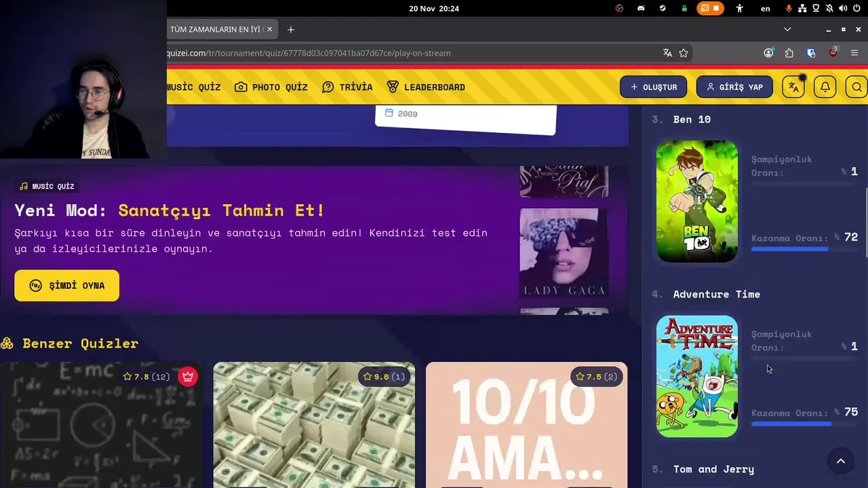
Task: Translate this page with the address bar icon
Action: pos(667,53)
